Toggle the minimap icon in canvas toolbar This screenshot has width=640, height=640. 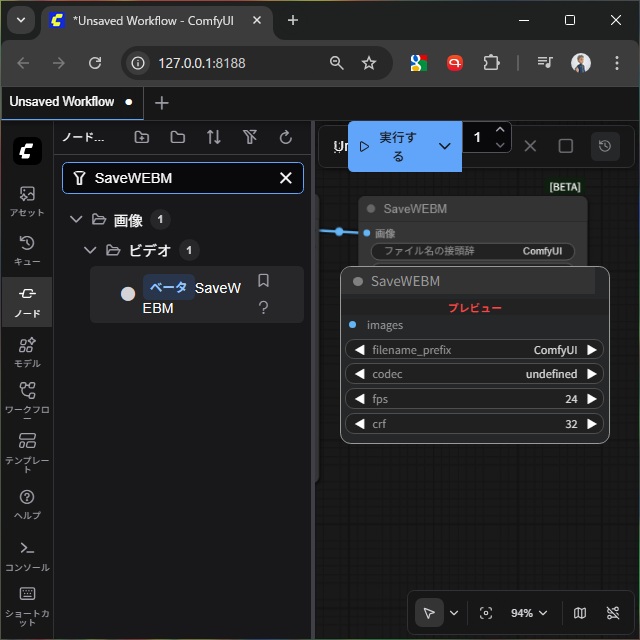[580, 613]
